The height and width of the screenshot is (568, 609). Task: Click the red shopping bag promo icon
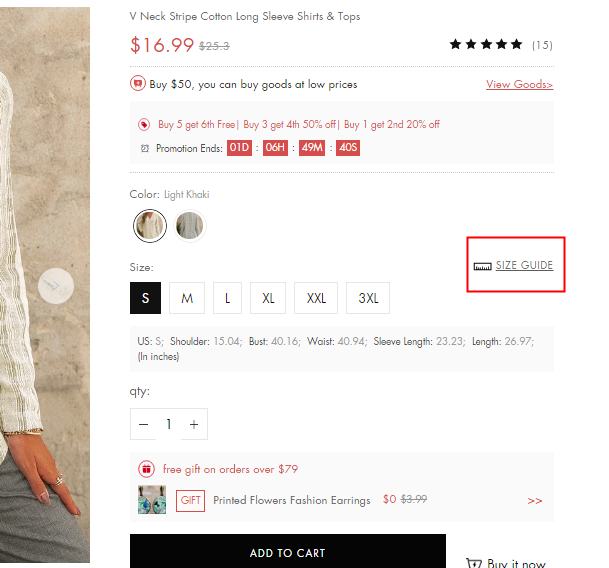coord(137,83)
